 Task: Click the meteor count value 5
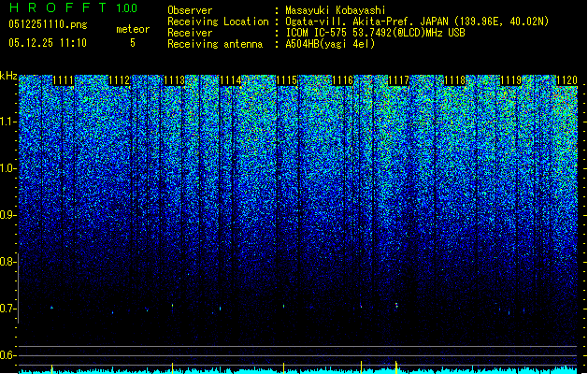point(133,43)
